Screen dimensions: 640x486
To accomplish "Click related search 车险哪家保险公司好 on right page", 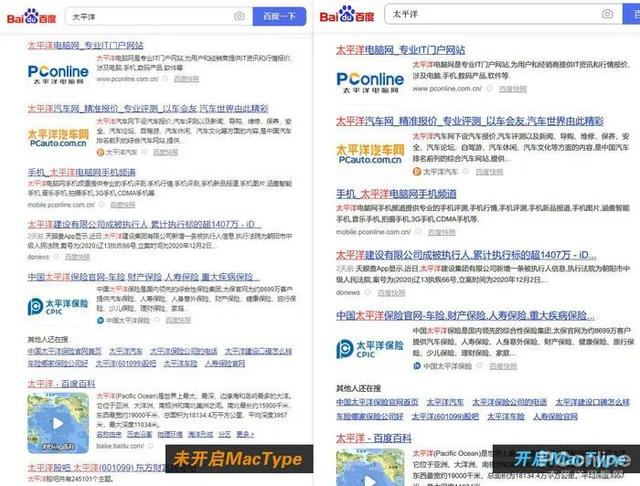I will click(x=370, y=416).
